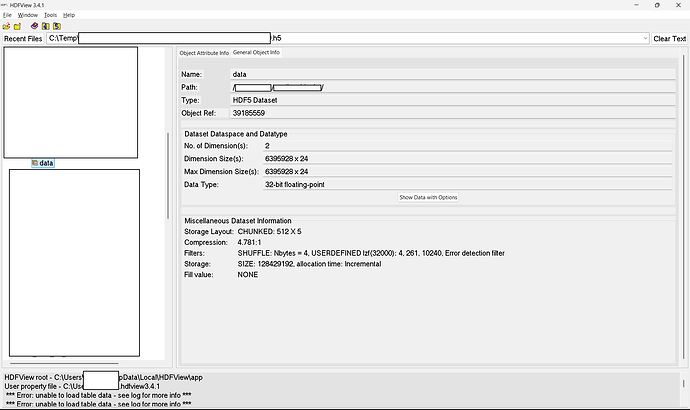The image size is (690, 410).
Task: Click the Close file folder icon
Action: click(17, 26)
